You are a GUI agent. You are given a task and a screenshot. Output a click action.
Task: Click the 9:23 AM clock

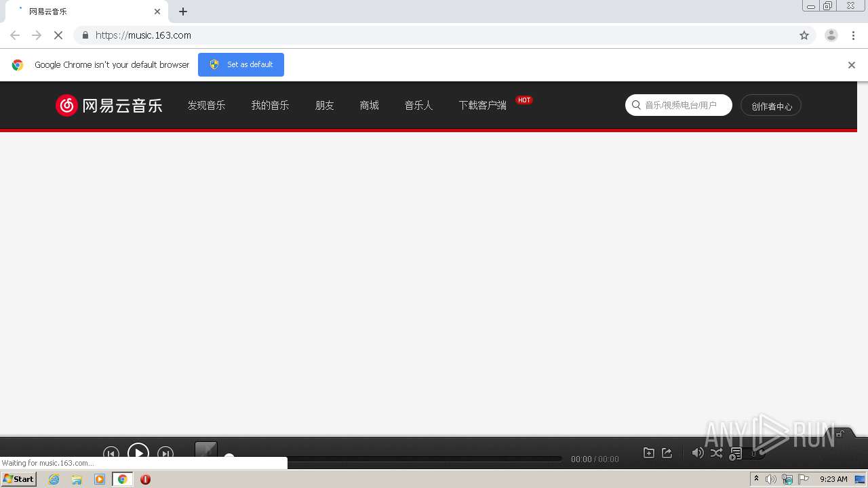pyautogui.click(x=833, y=479)
